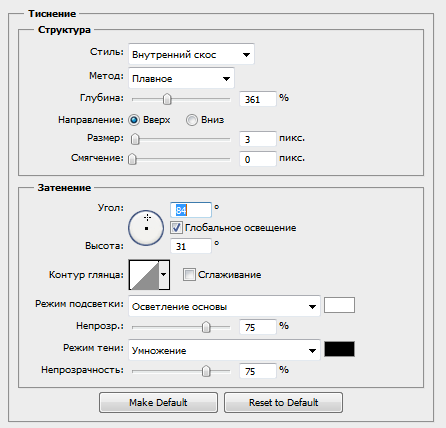
Task: Select the Вниз direction radio button
Action: point(192,120)
